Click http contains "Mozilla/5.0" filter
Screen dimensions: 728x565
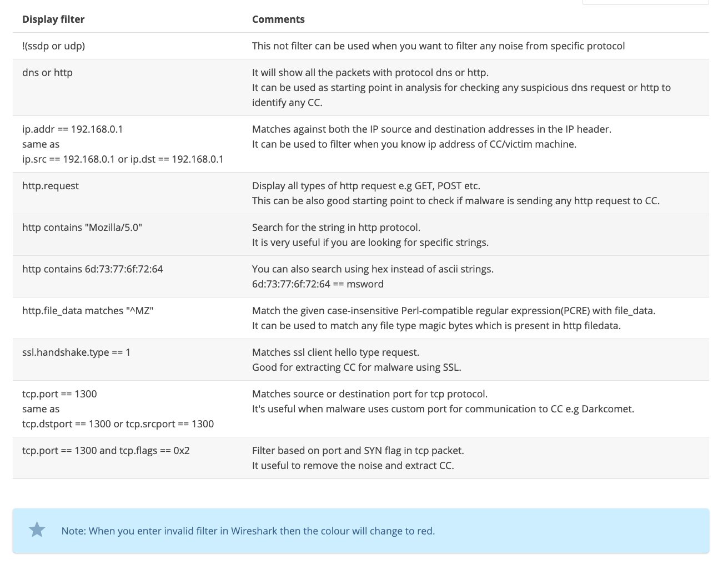(x=82, y=228)
